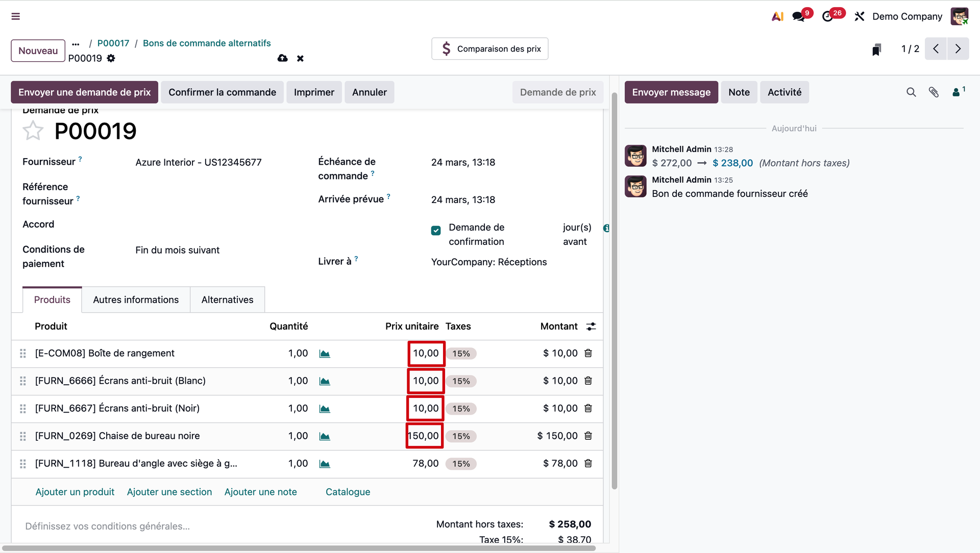The width and height of the screenshot is (980, 553).
Task: Open the conversations messages icon
Action: [798, 16]
